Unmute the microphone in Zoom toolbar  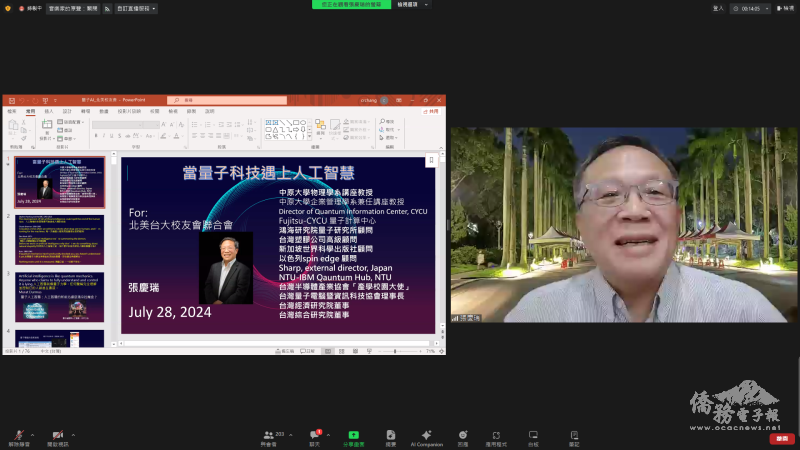19,438
